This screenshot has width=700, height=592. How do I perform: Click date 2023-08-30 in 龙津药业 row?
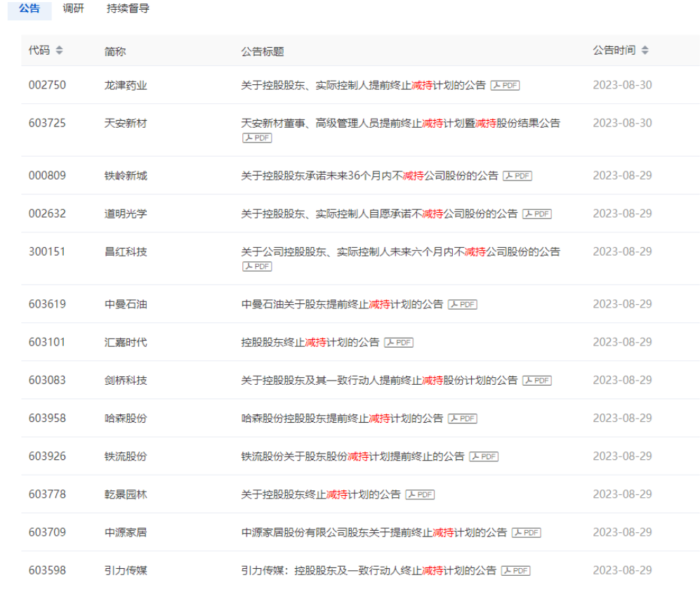tap(622, 85)
